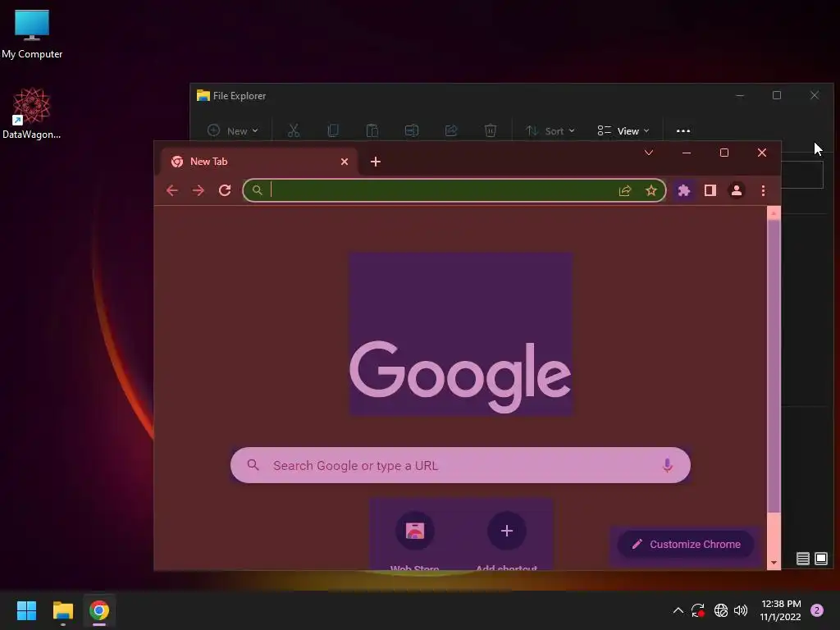Open Chrome profile avatar
This screenshot has width=840, height=630.
(737, 190)
